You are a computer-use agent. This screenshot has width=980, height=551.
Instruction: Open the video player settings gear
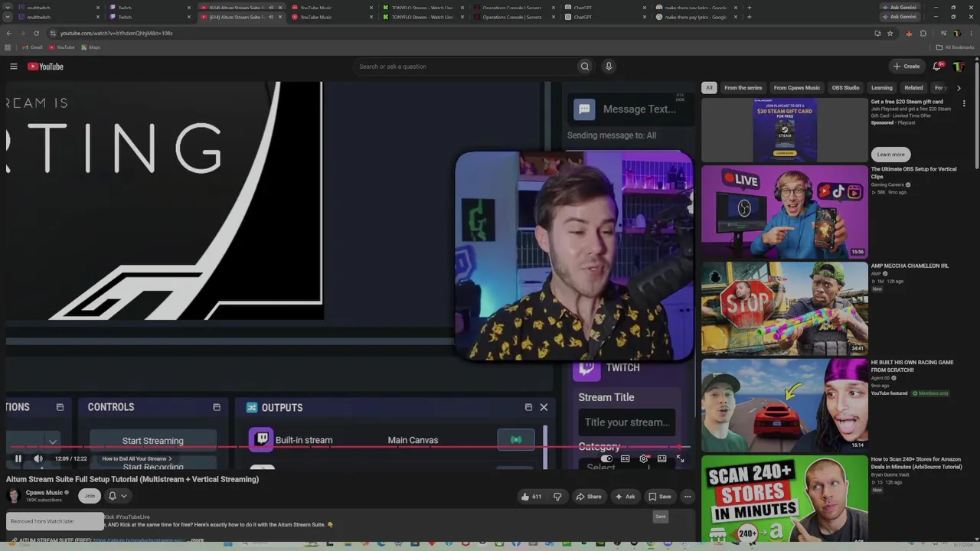pos(644,458)
